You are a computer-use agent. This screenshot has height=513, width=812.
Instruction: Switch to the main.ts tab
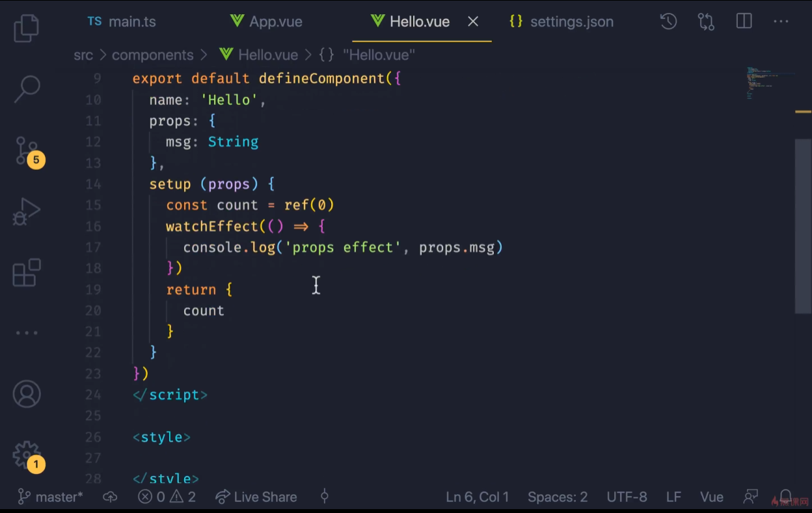click(122, 21)
